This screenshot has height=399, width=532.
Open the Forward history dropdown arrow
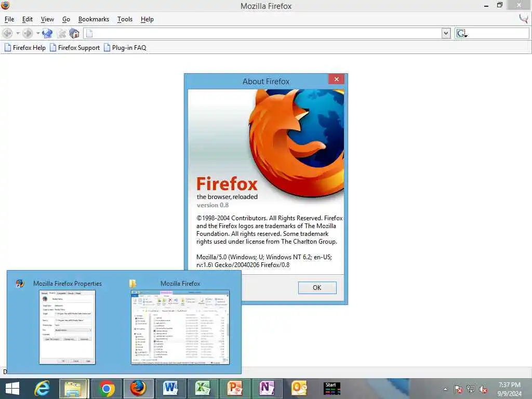[x=37, y=33]
